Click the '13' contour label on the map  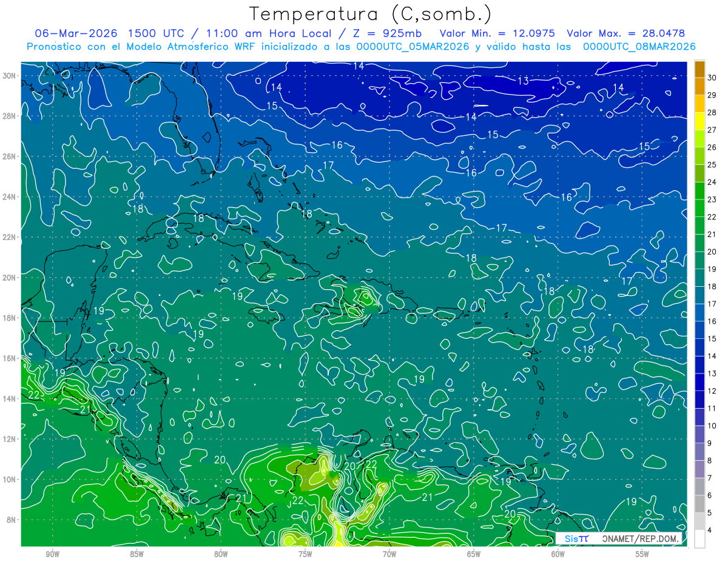click(x=523, y=81)
